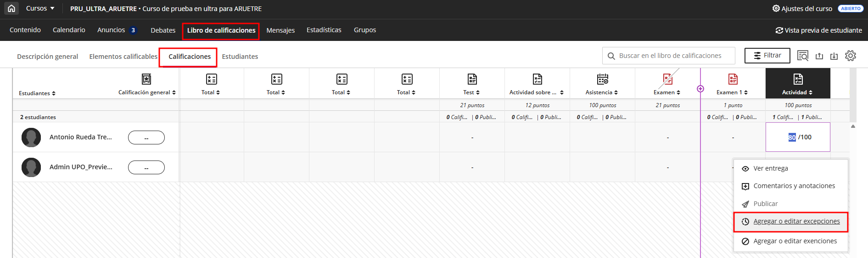Click the Examen 1 column icon
This screenshot has width=868, height=258.
pos(733,79)
